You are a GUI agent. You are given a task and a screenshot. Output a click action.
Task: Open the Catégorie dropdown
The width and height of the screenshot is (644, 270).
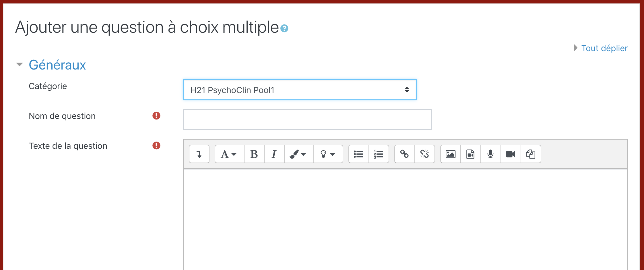tap(300, 90)
